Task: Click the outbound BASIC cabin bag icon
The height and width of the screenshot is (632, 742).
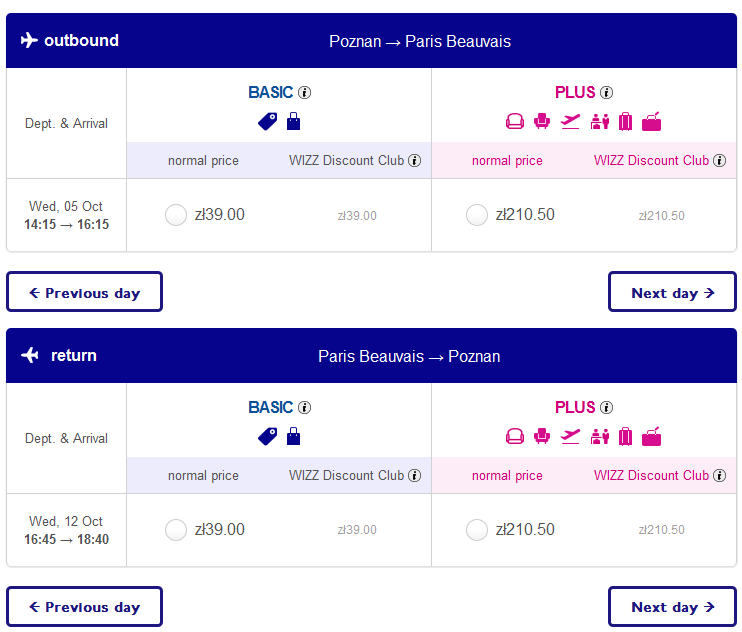Action: 293,121
